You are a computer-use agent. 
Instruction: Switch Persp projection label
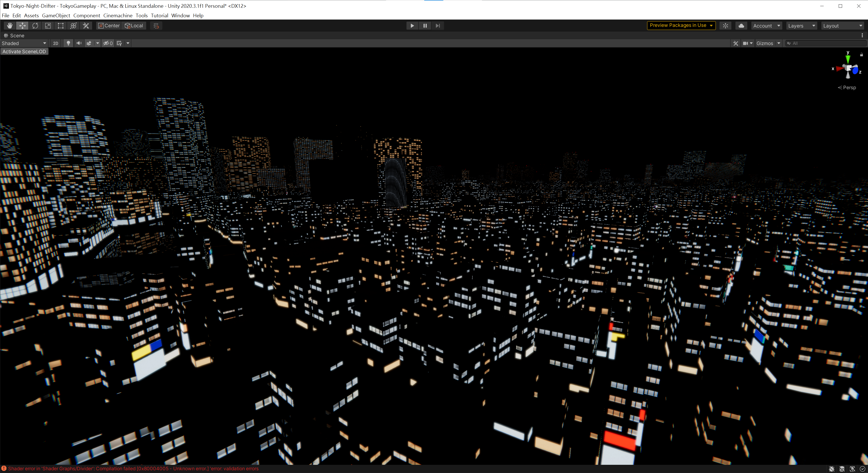[x=847, y=87]
